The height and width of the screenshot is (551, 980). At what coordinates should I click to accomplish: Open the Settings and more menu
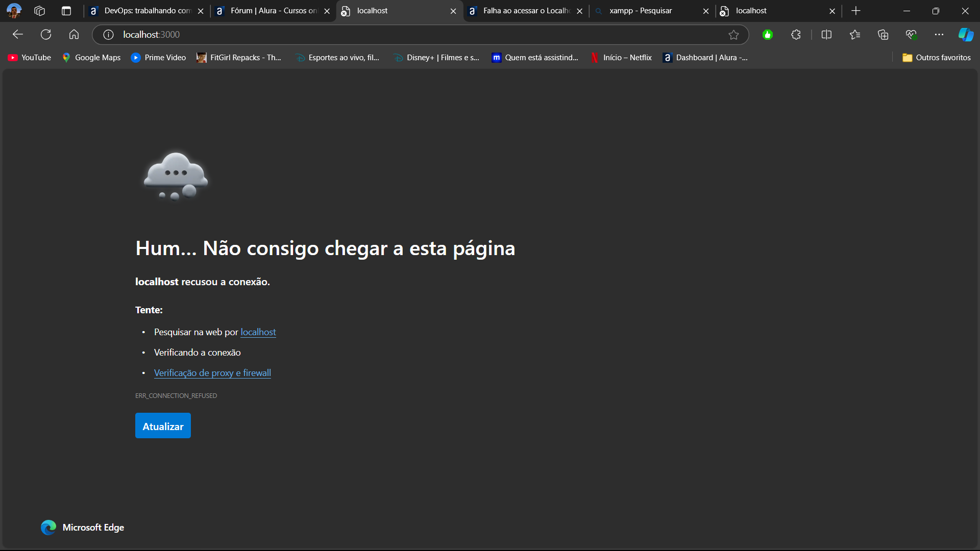[940, 35]
